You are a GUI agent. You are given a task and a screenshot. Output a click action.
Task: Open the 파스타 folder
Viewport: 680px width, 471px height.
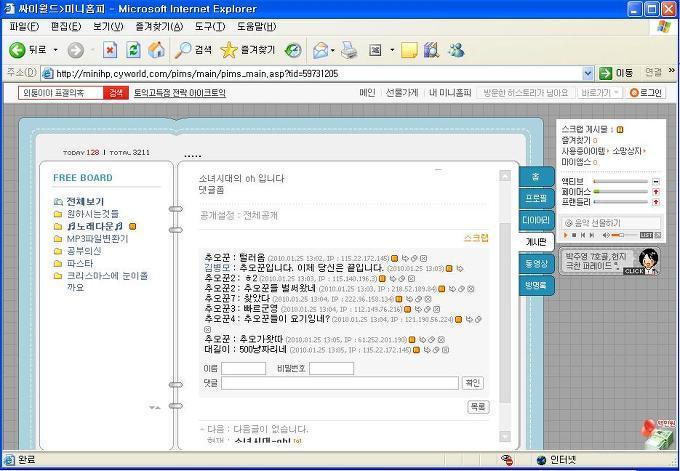(74, 263)
